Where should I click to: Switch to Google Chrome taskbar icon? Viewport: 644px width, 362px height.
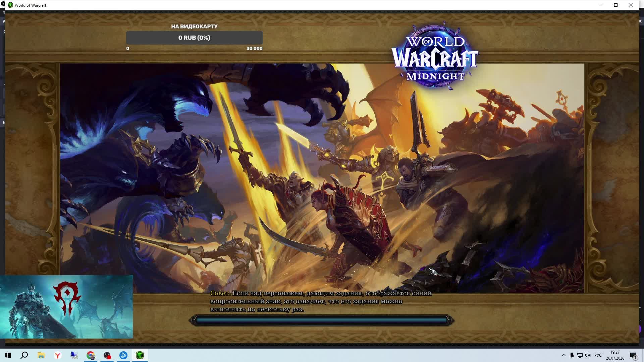(91, 355)
